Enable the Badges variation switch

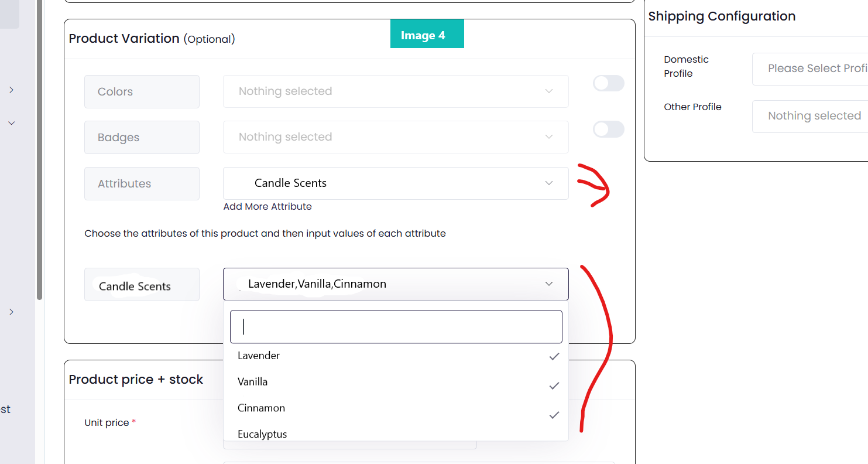pyautogui.click(x=609, y=129)
